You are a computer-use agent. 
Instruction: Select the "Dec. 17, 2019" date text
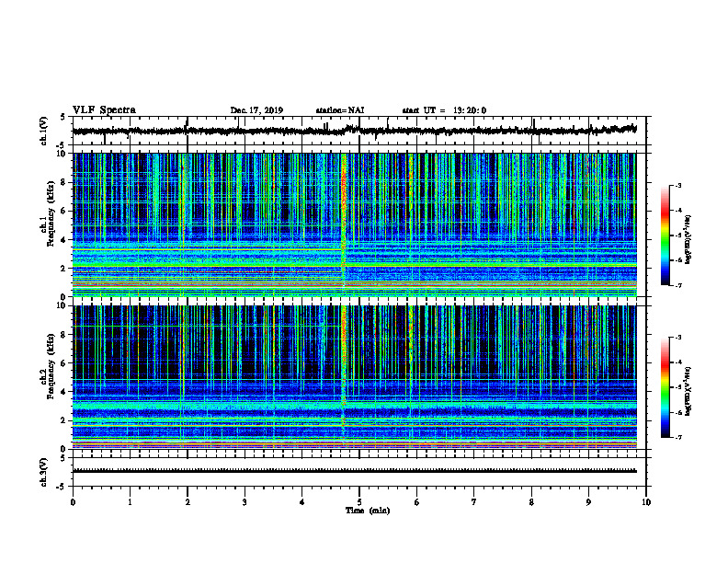pyautogui.click(x=256, y=110)
